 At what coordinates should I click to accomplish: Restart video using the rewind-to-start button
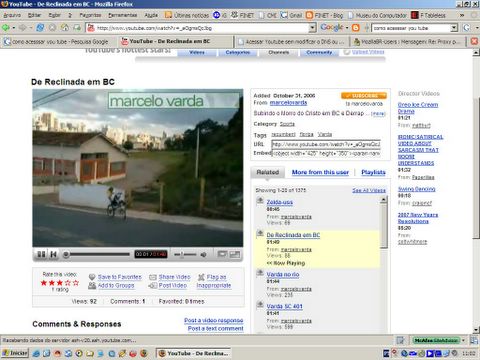(53, 254)
